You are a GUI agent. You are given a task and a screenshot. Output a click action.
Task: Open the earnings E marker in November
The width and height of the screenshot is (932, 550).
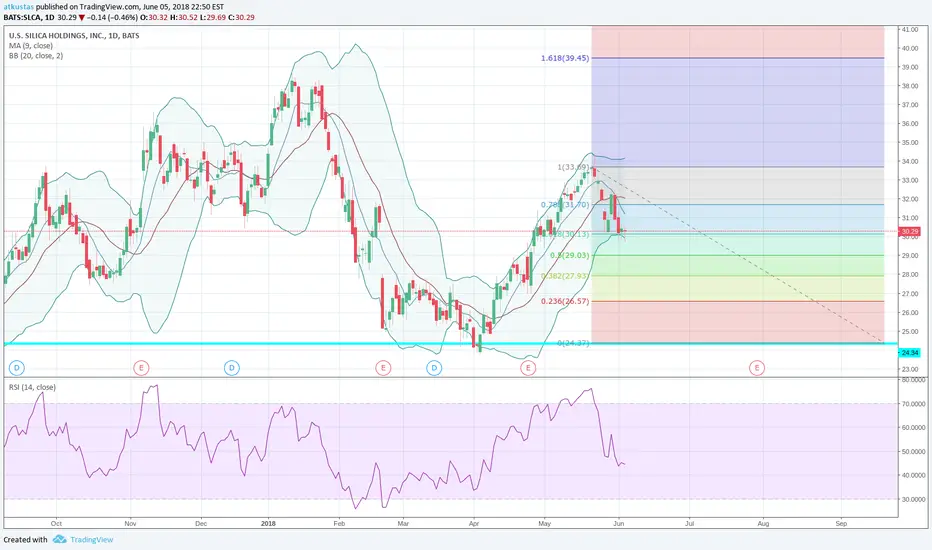(x=141, y=368)
